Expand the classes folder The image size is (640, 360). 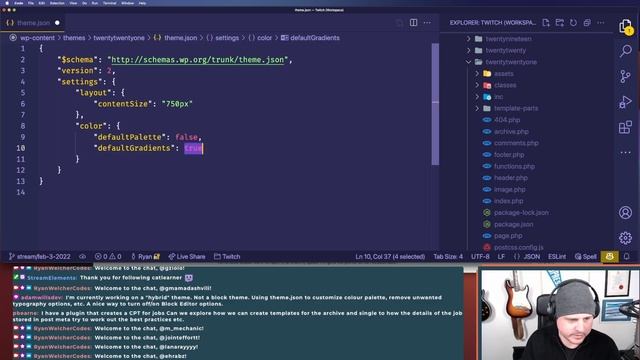pos(505,85)
